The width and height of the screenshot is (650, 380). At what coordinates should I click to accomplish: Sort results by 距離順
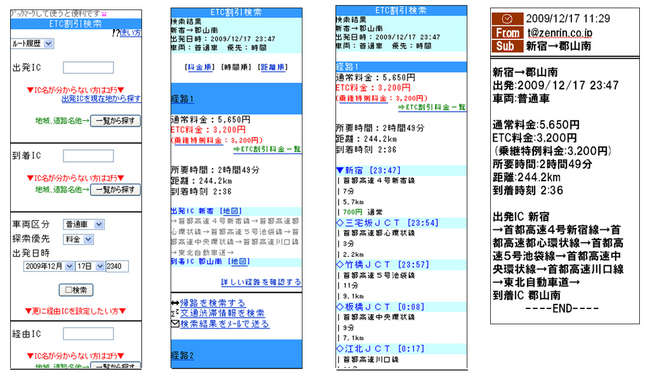273,67
